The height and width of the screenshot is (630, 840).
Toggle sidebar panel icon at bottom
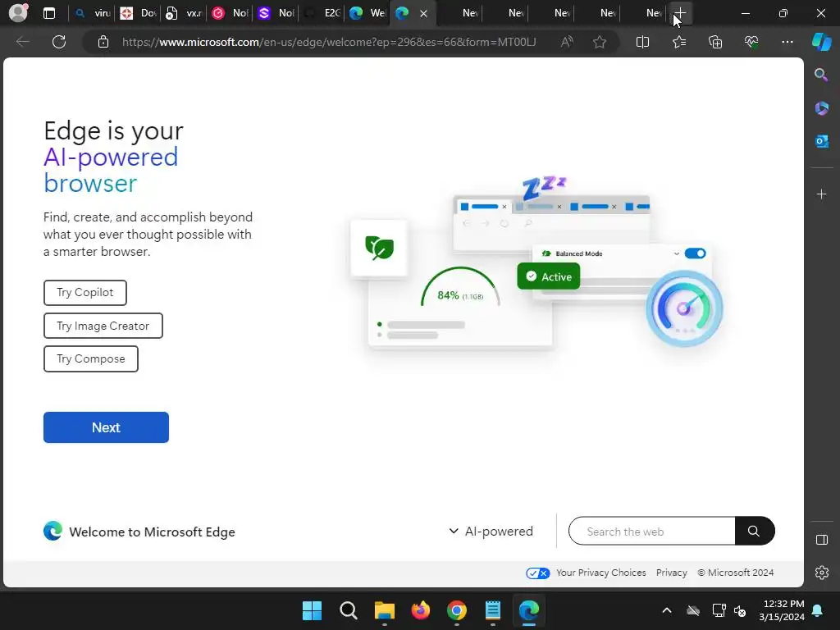pyautogui.click(x=821, y=540)
